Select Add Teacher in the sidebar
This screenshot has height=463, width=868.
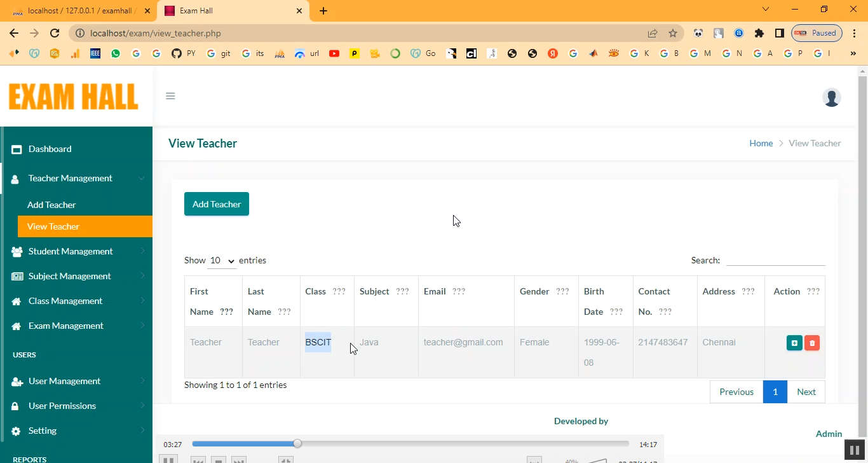click(x=51, y=205)
